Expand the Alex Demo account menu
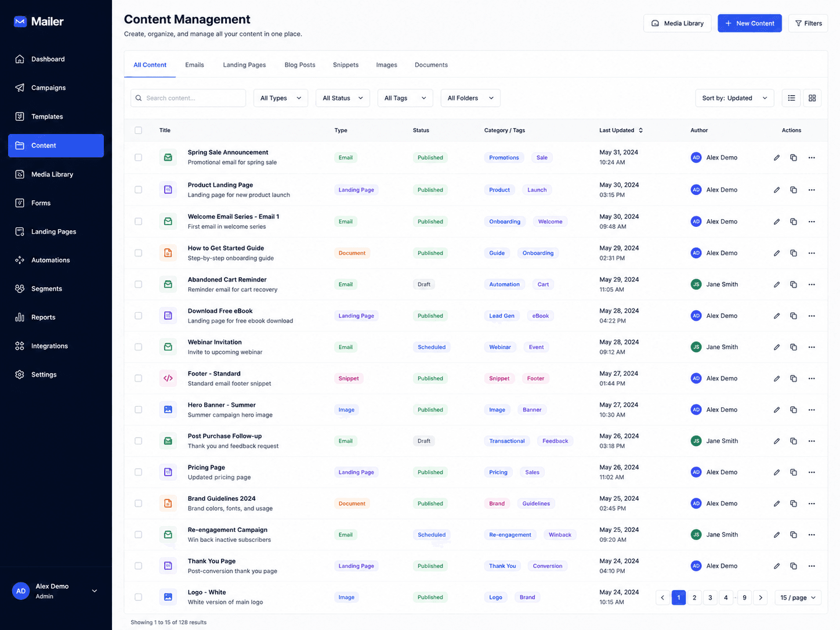840x630 pixels. tap(56, 591)
